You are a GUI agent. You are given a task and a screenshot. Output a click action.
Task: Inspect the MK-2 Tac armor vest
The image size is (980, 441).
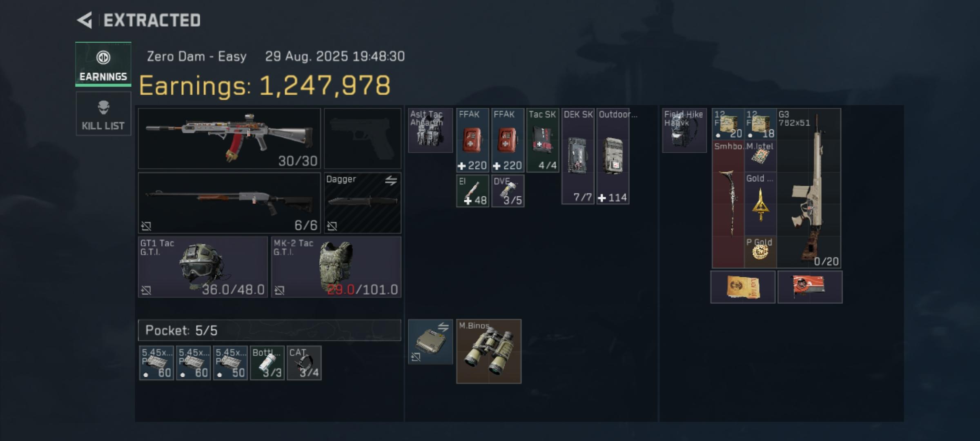pos(336,267)
